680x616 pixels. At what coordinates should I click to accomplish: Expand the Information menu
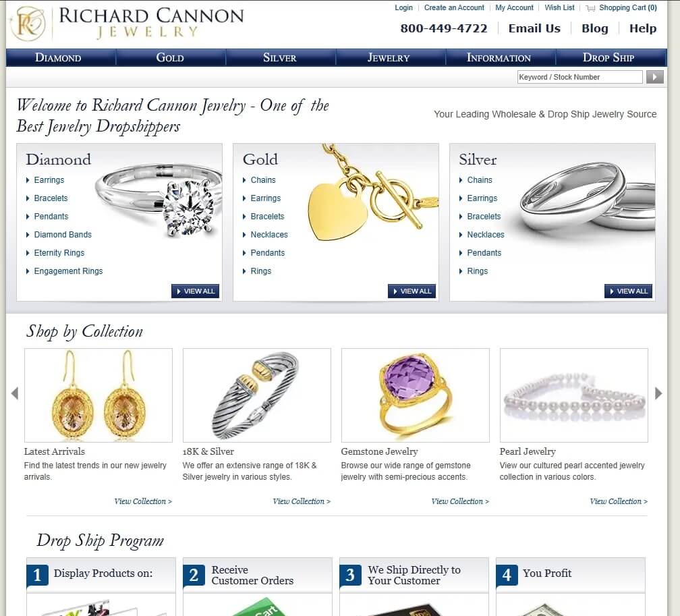pos(499,58)
